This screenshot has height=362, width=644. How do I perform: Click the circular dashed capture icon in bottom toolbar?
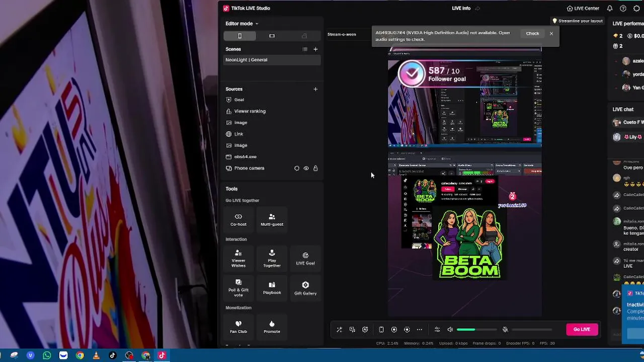coord(407,330)
